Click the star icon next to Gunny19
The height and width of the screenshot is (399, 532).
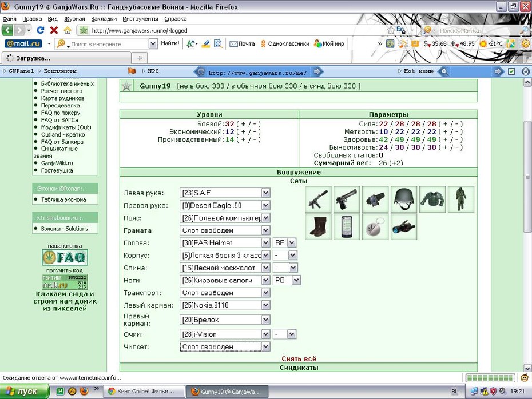(x=126, y=86)
